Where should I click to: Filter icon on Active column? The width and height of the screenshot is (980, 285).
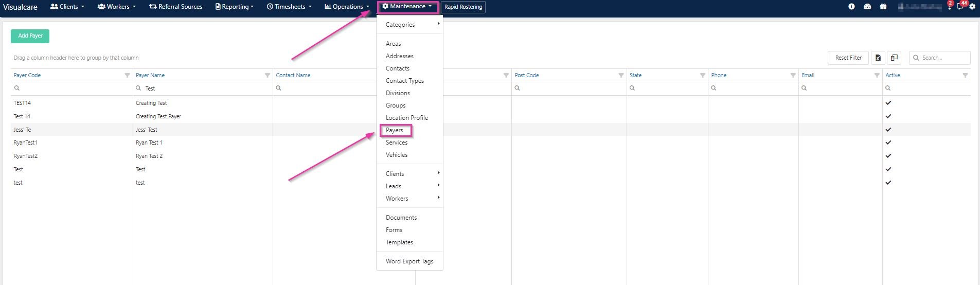tap(965, 75)
